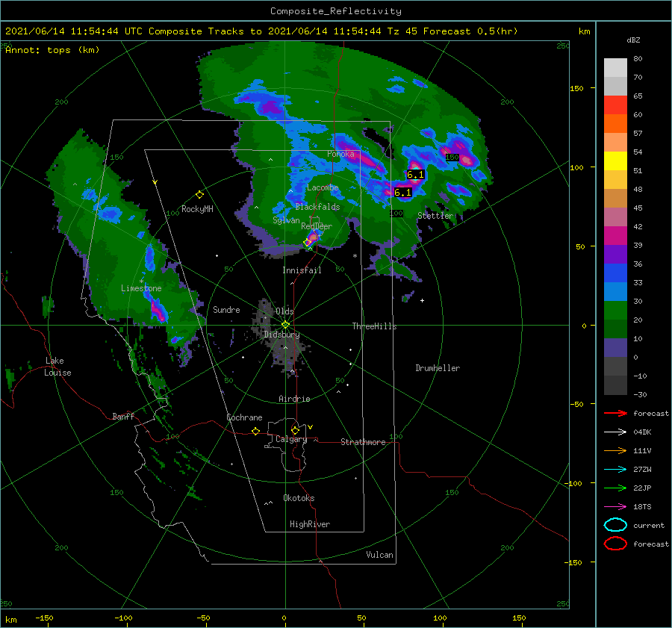
Task: Click the Limestone label
Action: [141, 288]
